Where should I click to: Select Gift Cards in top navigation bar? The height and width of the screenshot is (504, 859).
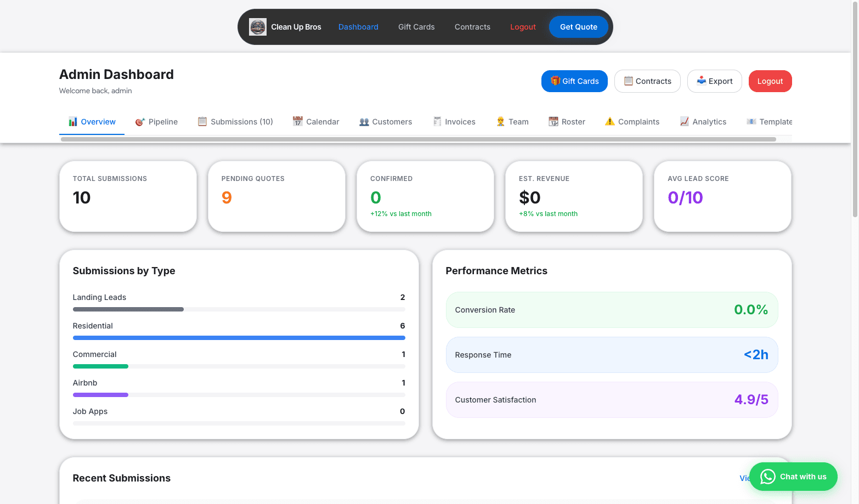(416, 27)
